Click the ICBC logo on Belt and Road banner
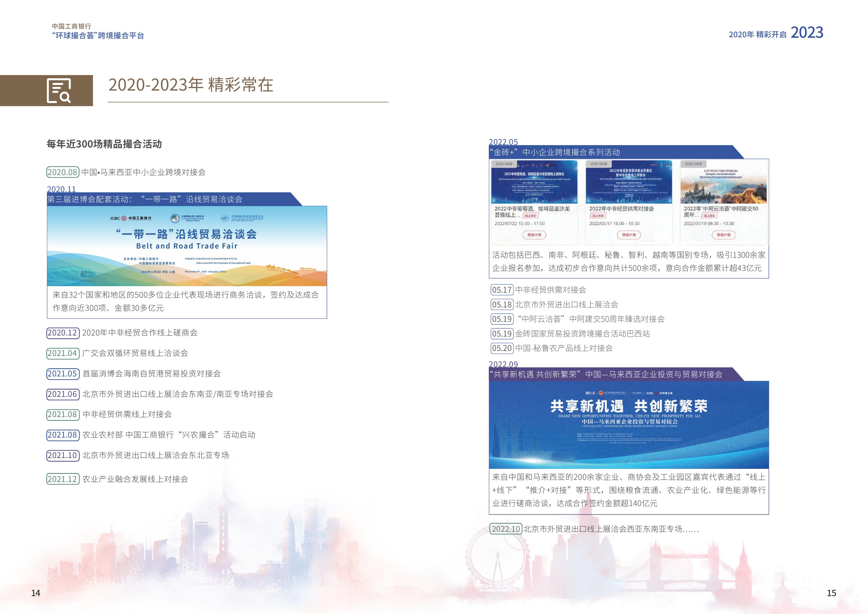 click(131, 218)
